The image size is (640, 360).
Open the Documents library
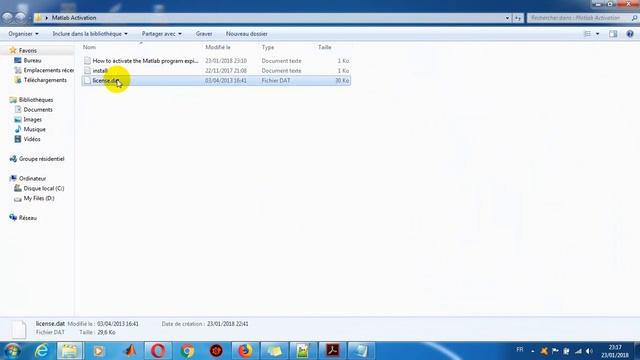(38, 109)
